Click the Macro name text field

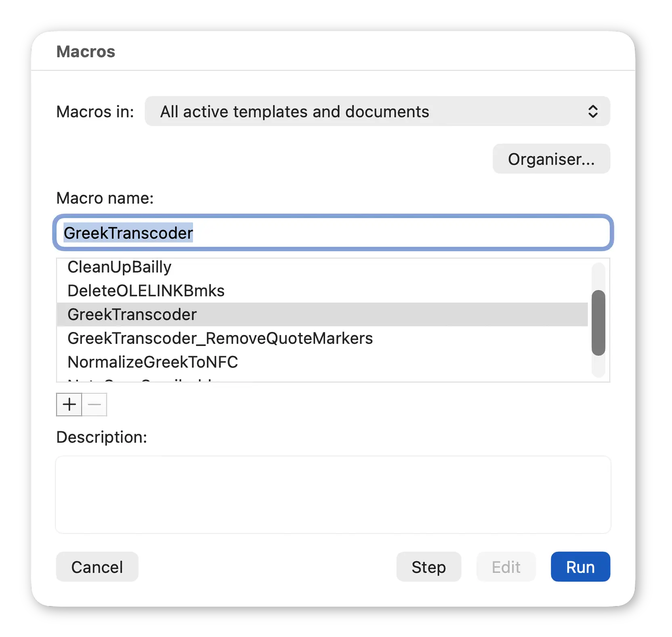tap(333, 233)
